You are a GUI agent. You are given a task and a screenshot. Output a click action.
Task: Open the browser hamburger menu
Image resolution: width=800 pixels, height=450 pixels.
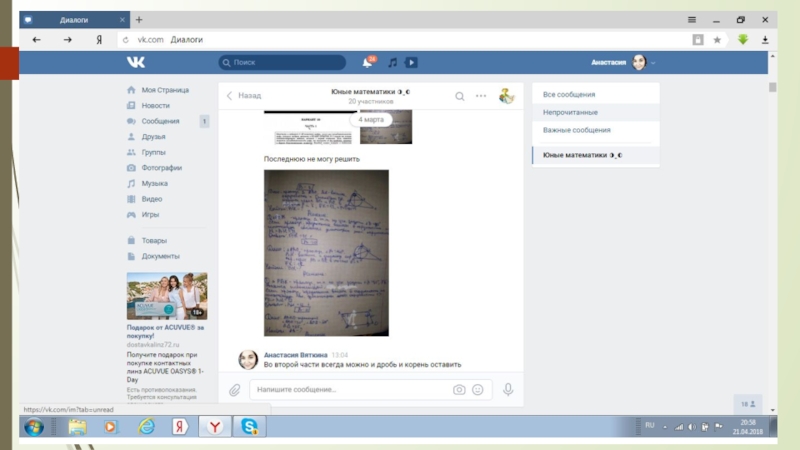click(x=691, y=20)
